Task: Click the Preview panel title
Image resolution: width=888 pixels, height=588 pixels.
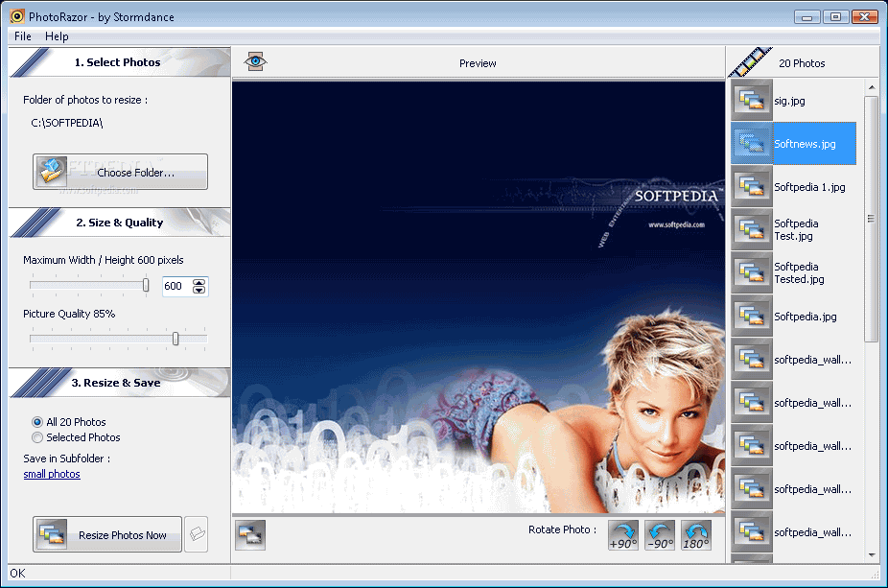Action: (x=478, y=63)
